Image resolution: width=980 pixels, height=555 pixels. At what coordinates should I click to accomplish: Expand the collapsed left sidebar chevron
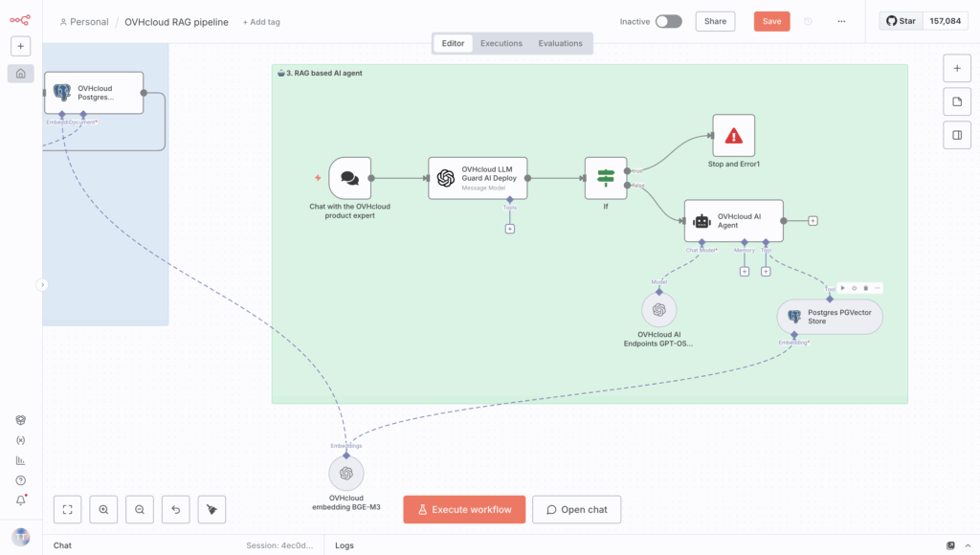point(41,284)
